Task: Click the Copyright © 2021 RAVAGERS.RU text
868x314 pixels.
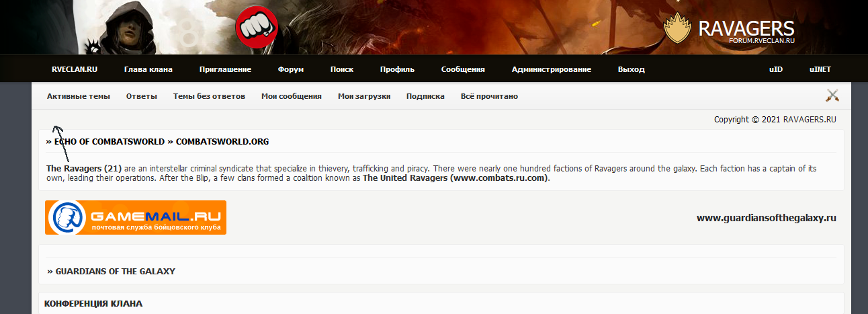Action: click(x=775, y=120)
